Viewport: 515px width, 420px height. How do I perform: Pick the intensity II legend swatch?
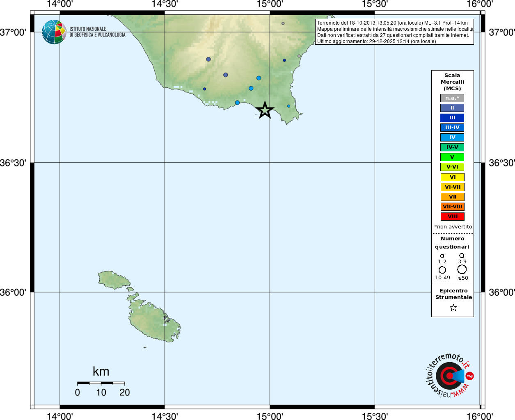pos(452,108)
